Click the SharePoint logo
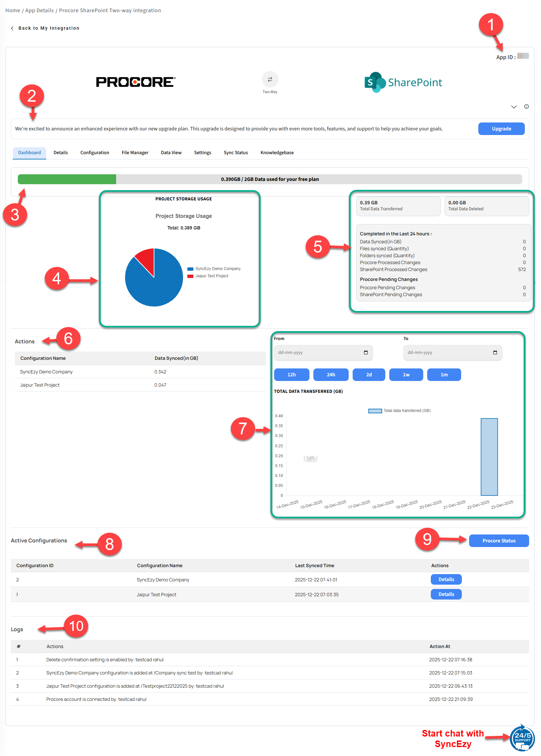Viewport: 541px width, 756px height. (403, 82)
